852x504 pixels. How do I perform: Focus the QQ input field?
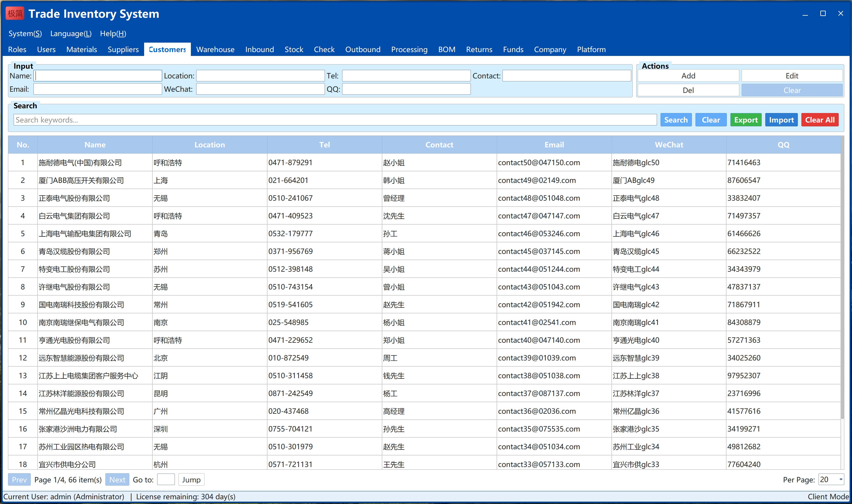(406, 89)
